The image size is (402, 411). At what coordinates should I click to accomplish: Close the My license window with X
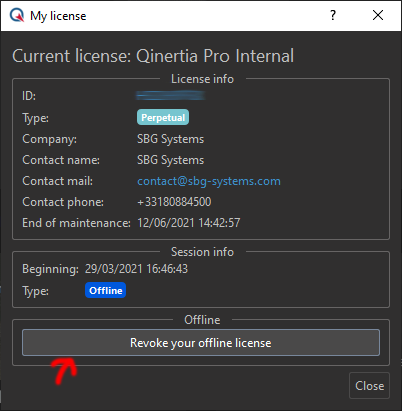pyautogui.click(x=378, y=15)
